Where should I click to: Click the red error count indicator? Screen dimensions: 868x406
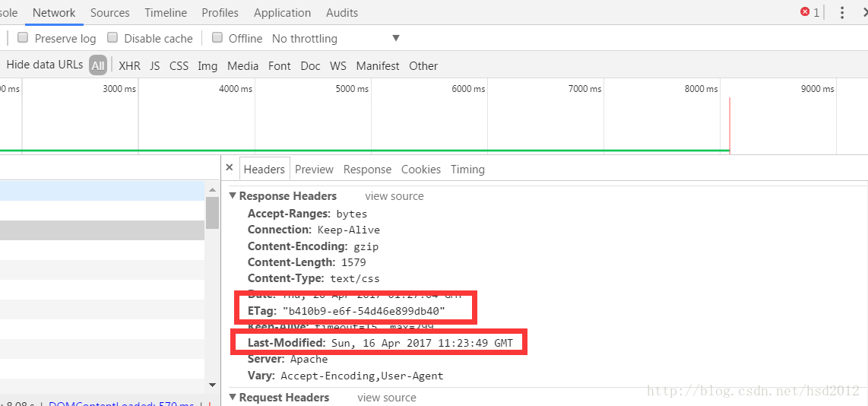(x=810, y=12)
